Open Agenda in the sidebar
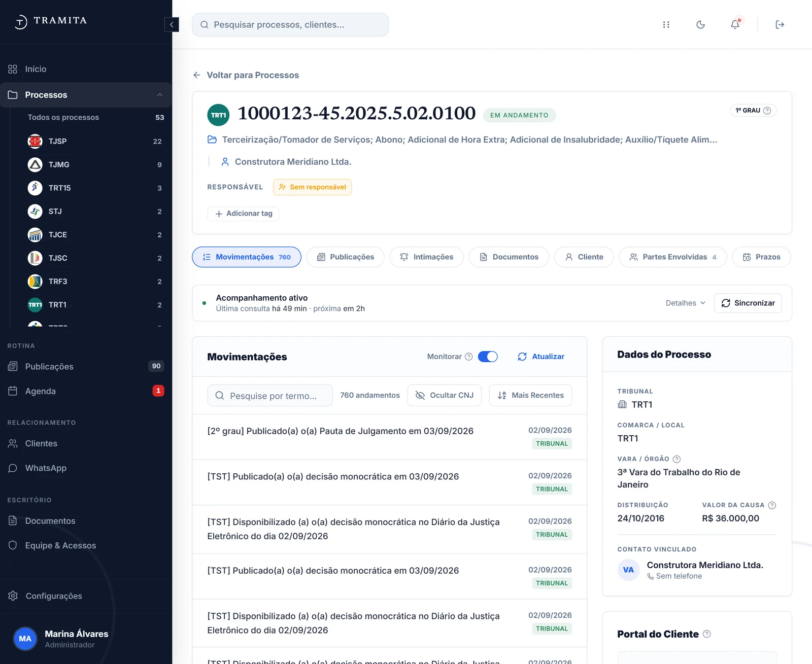812x664 pixels. pos(86,391)
